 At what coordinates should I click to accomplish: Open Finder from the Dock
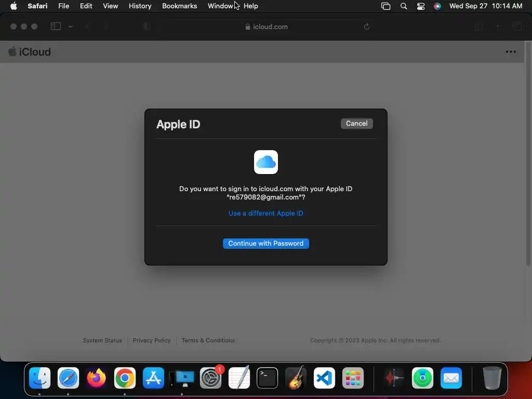39,378
